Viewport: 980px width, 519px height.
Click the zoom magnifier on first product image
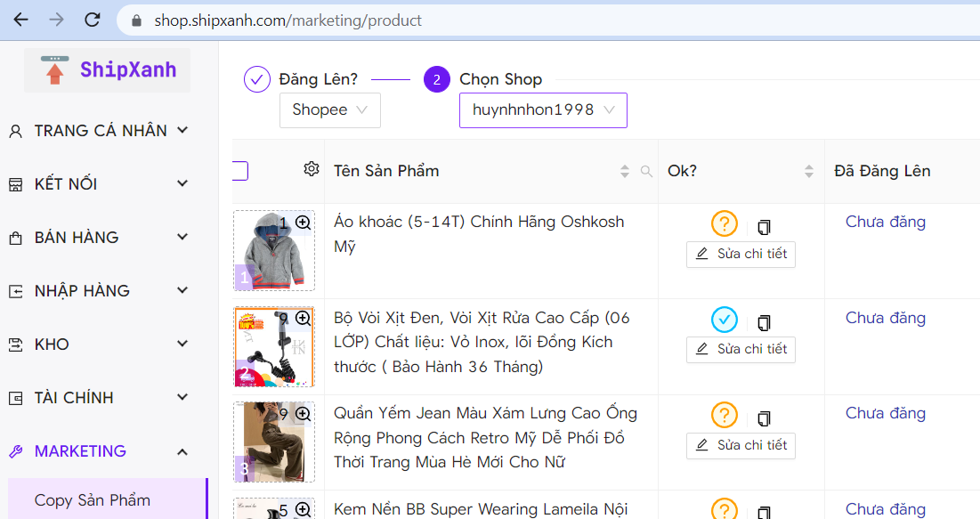click(305, 223)
